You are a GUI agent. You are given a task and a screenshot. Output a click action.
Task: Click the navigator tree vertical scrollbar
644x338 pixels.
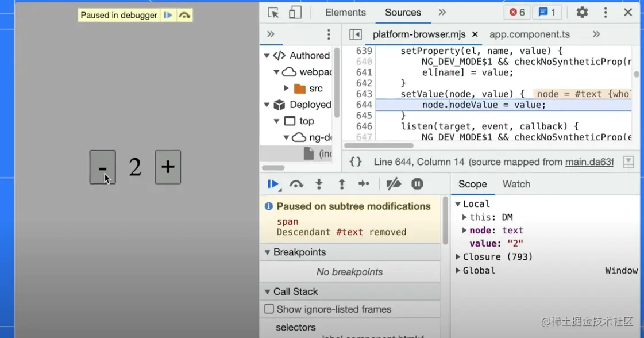(337, 82)
